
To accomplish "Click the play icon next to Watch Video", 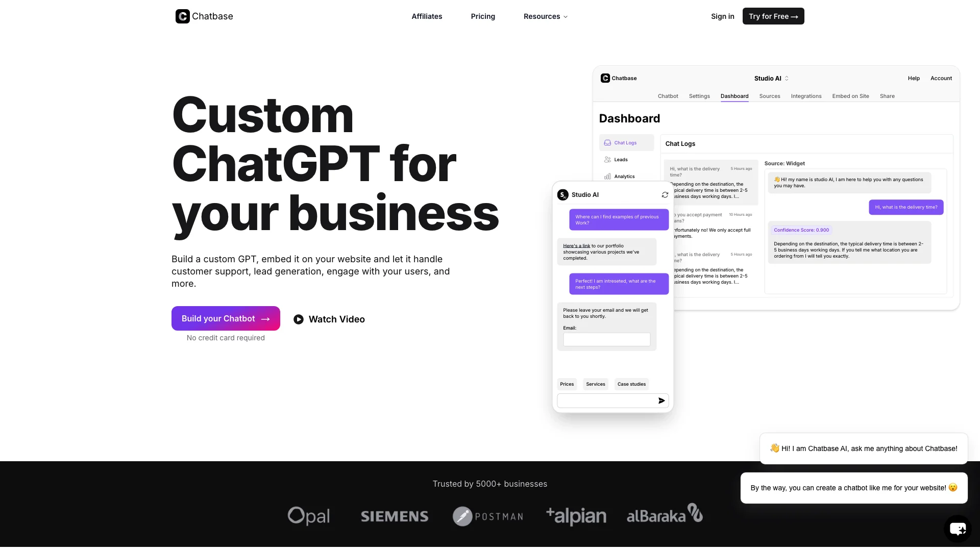I will pos(298,319).
